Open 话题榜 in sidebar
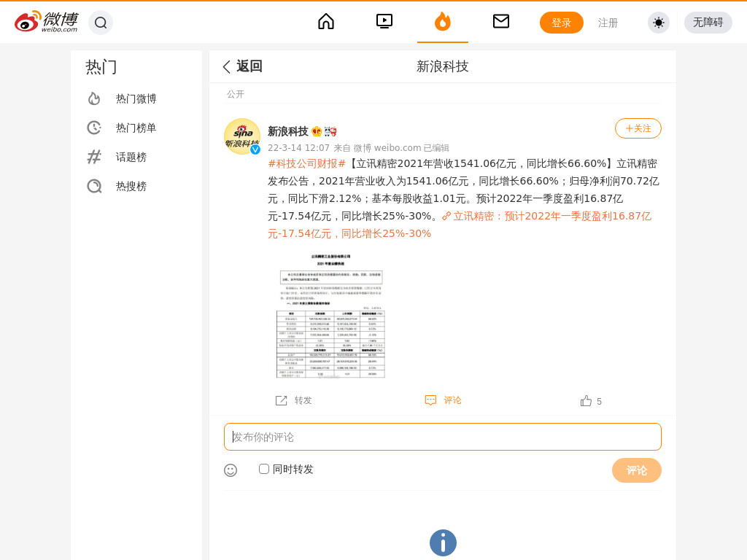The image size is (747, 560). point(131,157)
